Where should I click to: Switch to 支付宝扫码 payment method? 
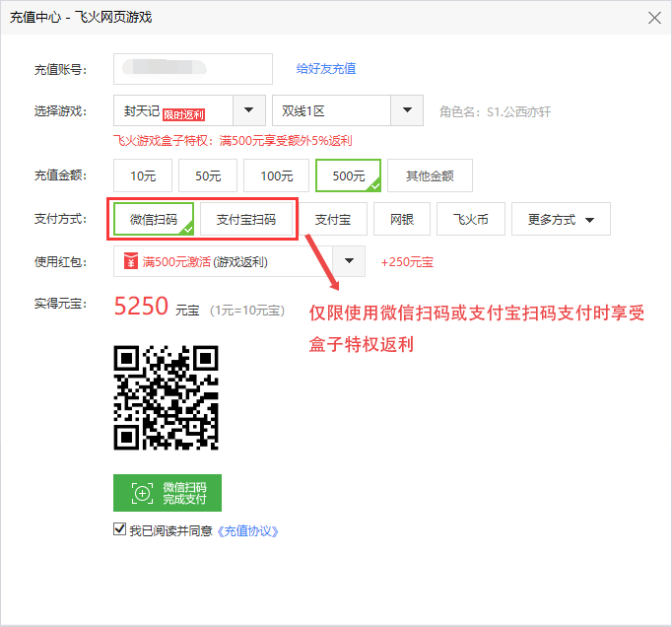point(246,219)
